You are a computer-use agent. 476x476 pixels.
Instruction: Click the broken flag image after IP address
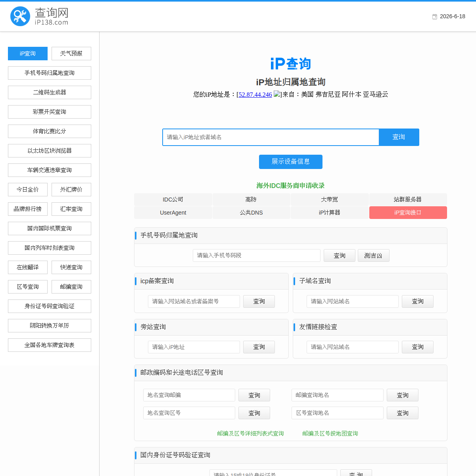coord(277,94)
